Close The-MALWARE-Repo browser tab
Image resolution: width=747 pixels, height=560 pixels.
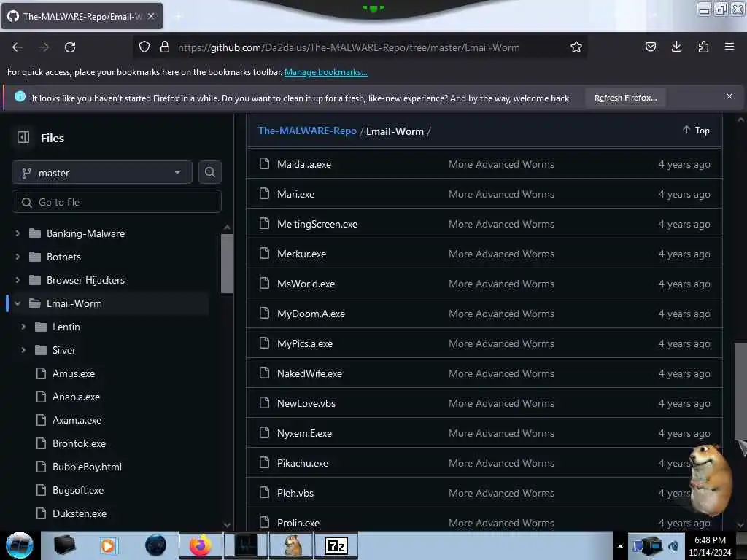click(x=151, y=16)
